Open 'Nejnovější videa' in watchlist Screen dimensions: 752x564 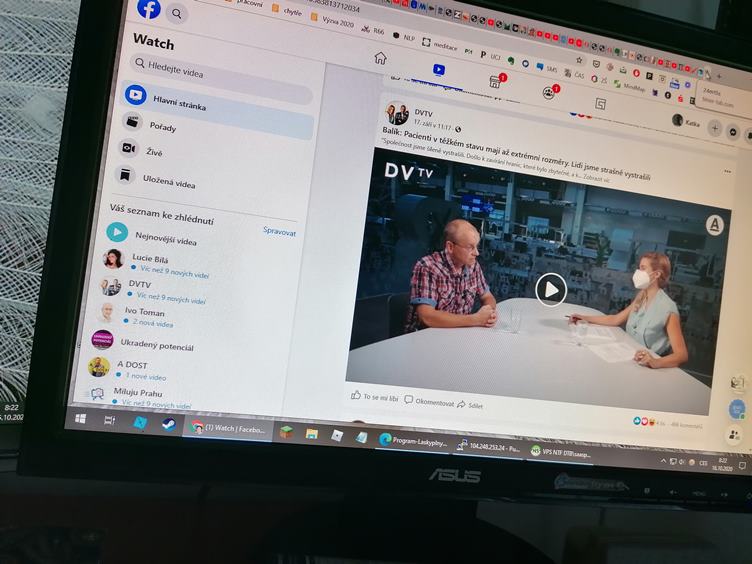[x=166, y=238]
